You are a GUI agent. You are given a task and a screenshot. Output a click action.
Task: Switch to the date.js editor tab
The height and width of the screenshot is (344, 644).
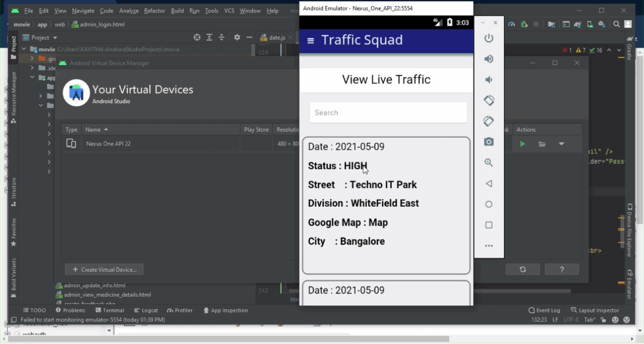(x=277, y=37)
